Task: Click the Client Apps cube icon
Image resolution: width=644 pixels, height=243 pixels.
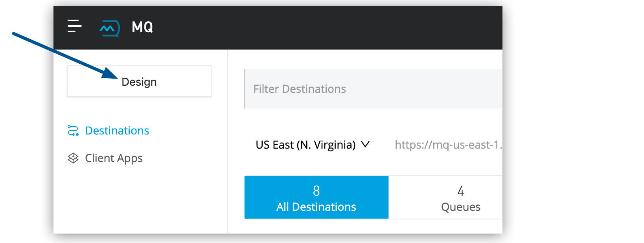Action: 73,158
